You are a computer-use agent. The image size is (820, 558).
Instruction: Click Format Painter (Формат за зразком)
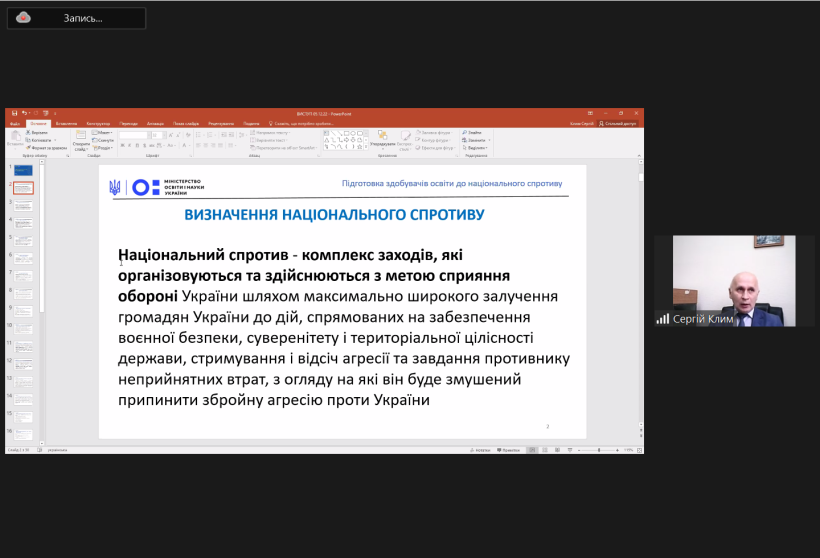(x=47, y=148)
